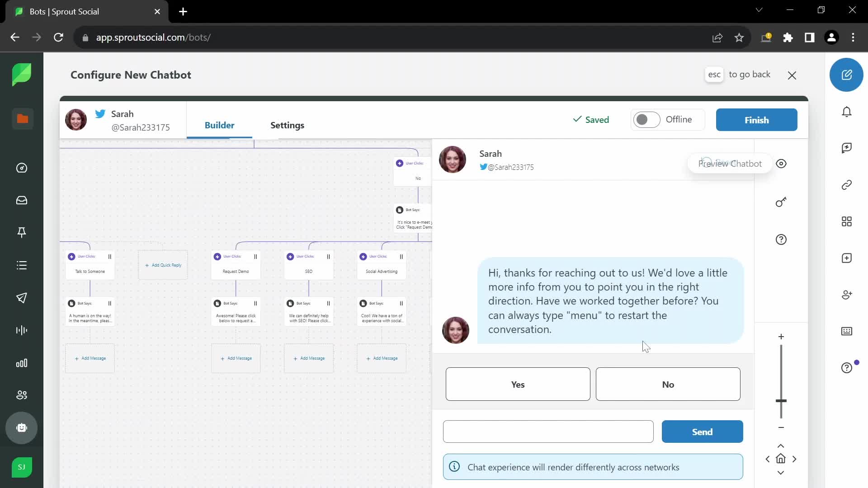Click the Finish button
This screenshot has width=868, height=488.
coord(756,120)
